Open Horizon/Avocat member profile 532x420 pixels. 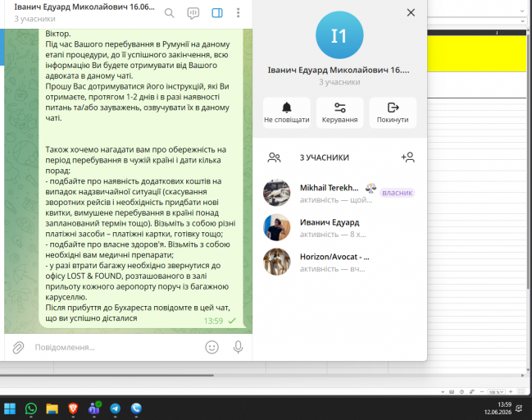click(x=339, y=262)
